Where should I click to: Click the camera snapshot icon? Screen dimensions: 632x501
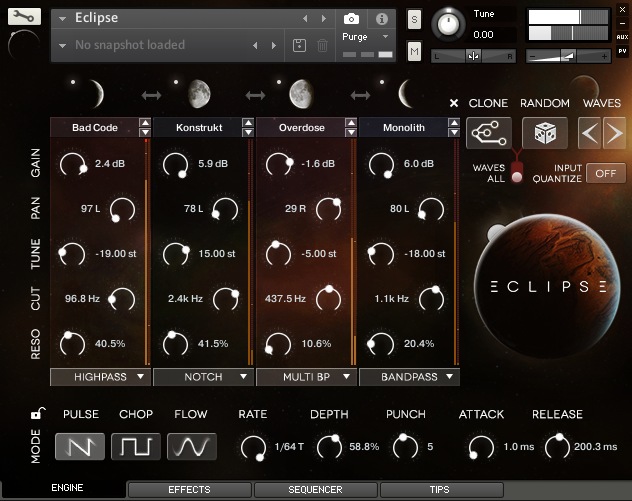[351, 18]
